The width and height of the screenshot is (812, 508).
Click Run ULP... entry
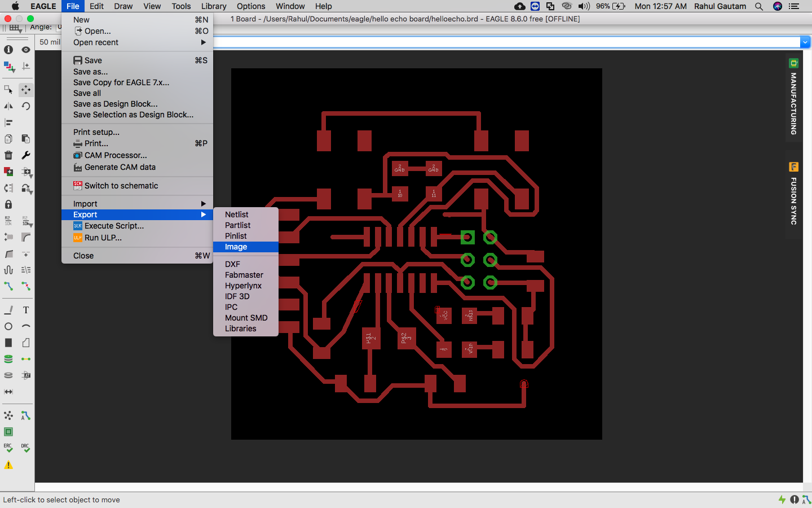click(x=137, y=238)
